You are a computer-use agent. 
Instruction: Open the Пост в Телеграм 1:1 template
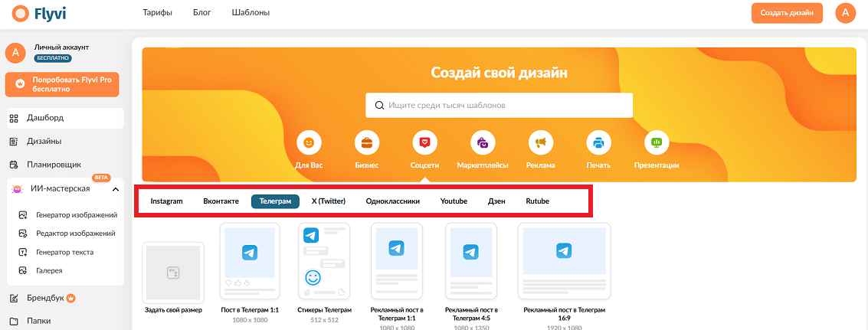pos(250,262)
